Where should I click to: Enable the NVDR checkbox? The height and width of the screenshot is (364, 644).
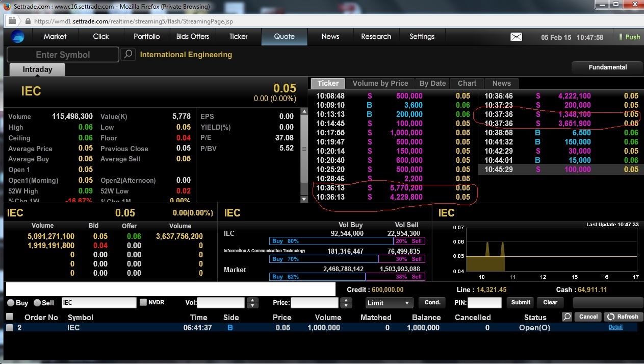point(143,302)
